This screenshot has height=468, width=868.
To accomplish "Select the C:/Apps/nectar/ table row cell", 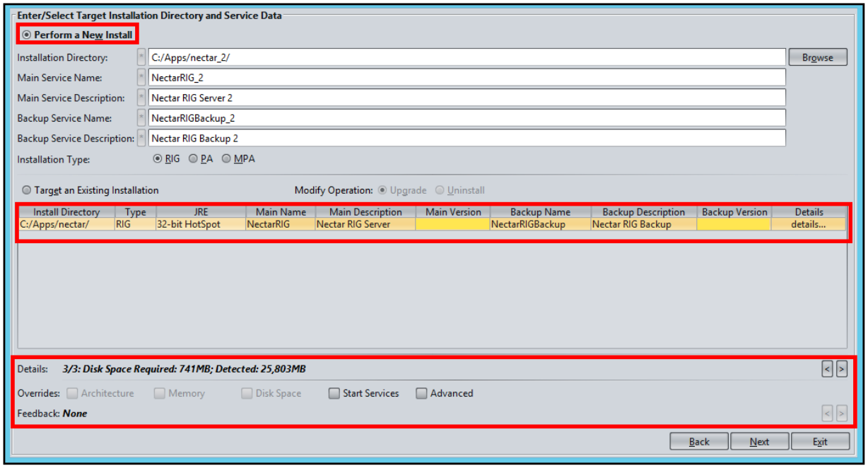I will (66, 224).
